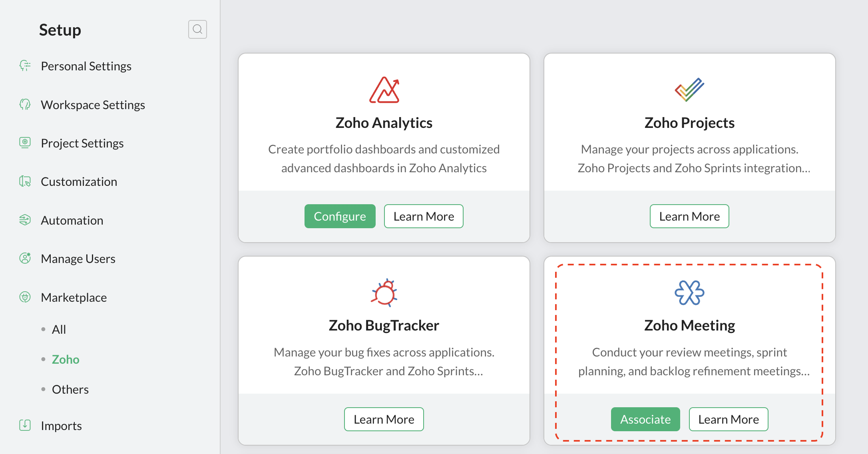Click the Zoho Projects card title

pyautogui.click(x=689, y=123)
